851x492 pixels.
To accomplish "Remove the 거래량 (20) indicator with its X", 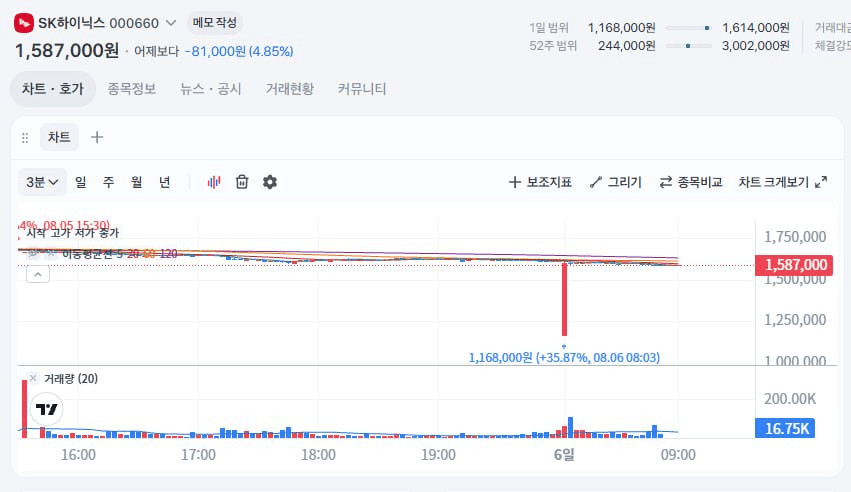I will point(33,378).
